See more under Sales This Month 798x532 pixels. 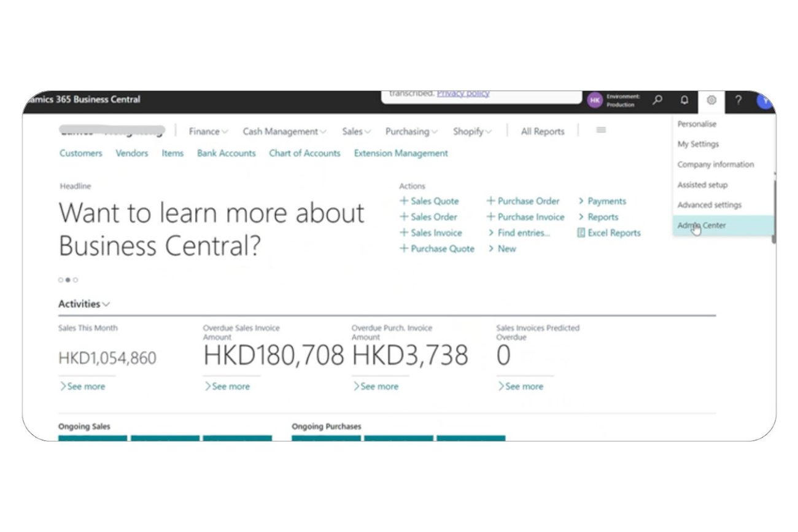pyautogui.click(x=82, y=387)
